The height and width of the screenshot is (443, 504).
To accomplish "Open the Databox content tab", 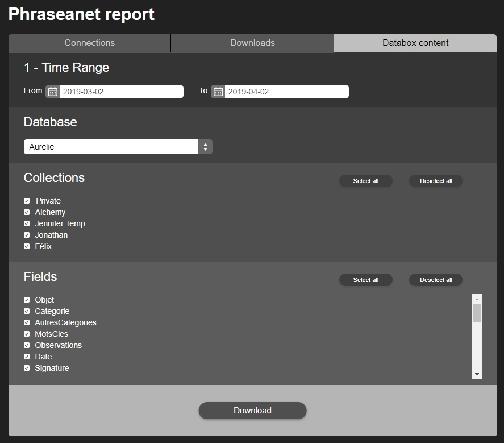I will tap(415, 43).
